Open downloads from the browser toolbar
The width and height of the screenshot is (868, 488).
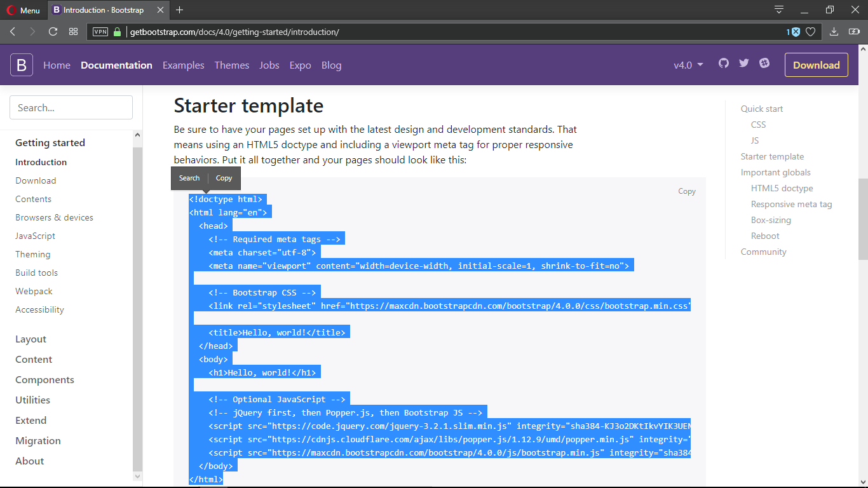(x=833, y=30)
